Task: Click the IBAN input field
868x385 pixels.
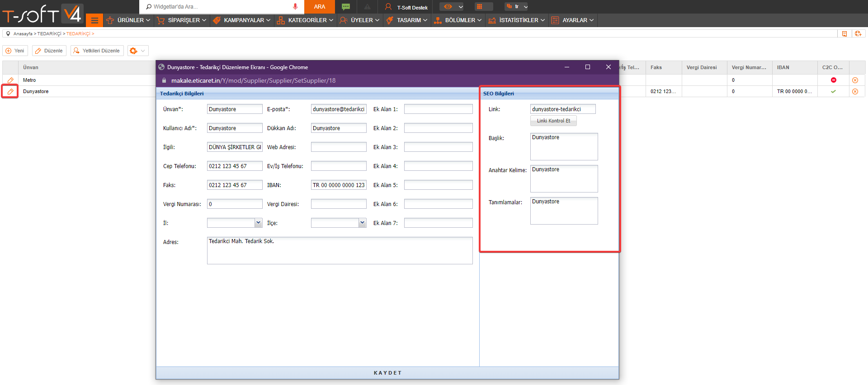Action: [x=339, y=185]
